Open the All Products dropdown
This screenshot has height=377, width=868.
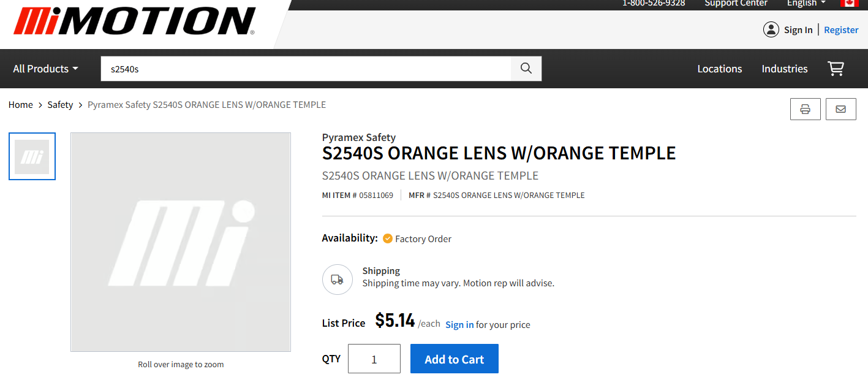[44, 69]
